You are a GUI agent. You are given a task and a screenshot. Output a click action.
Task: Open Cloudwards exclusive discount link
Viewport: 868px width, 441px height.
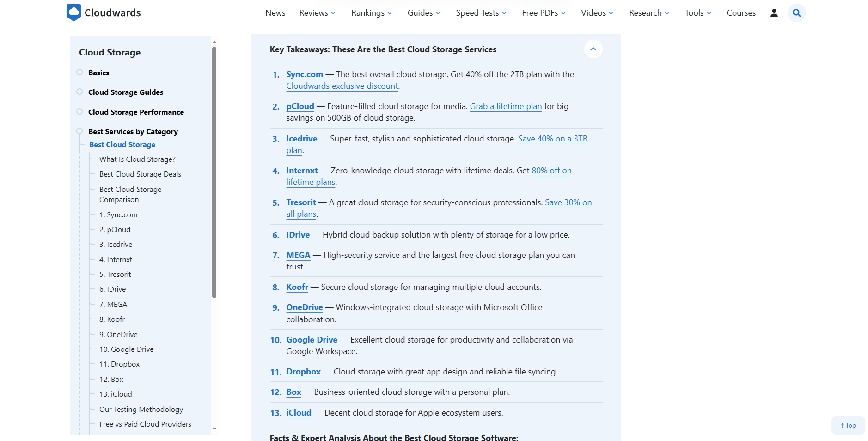pyautogui.click(x=342, y=86)
